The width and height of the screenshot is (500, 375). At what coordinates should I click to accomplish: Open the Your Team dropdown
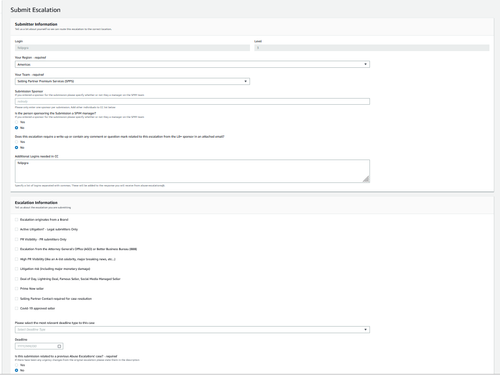132,81
